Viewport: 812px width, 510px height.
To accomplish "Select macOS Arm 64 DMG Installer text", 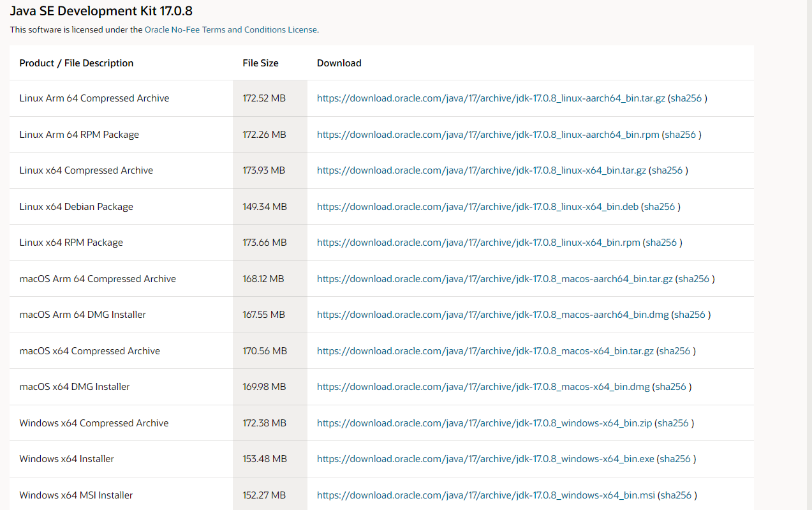I will click(x=83, y=315).
